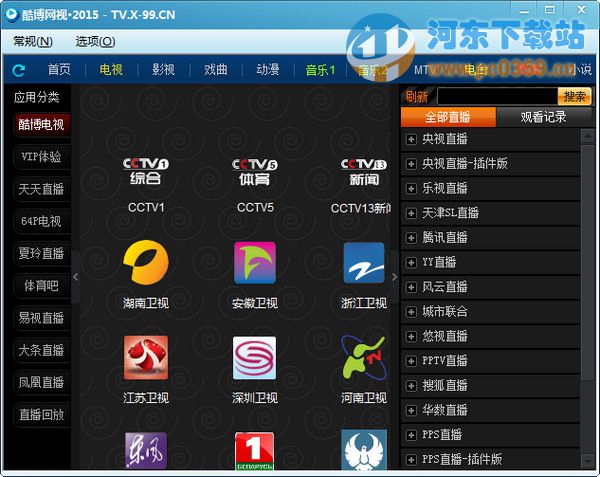The height and width of the screenshot is (477, 600).
Task: Open the 常规(N) menu
Action: coord(33,41)
